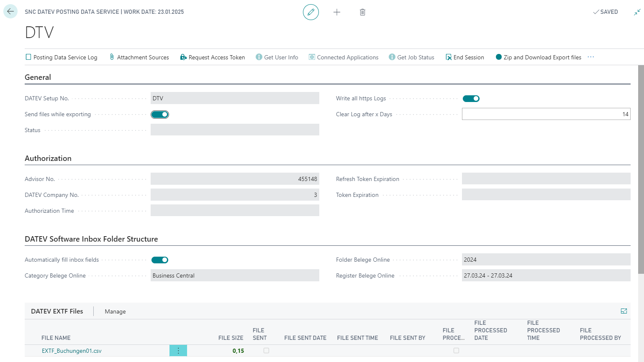Open Posting Data Service Log

pyautogui.click(x=61, y=57)
